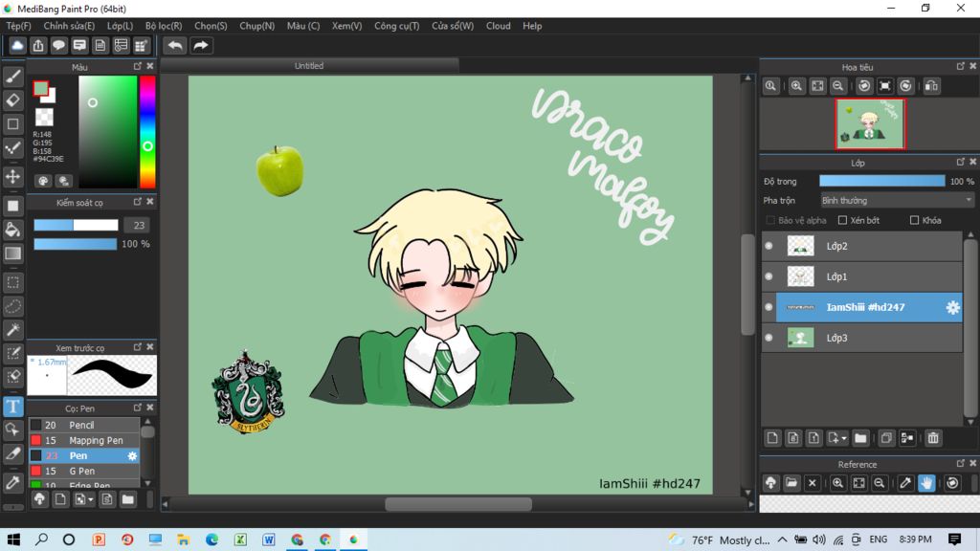Select the Mapping Pen brush
This screenshot has height=551, width=980.
click(84, 440)
